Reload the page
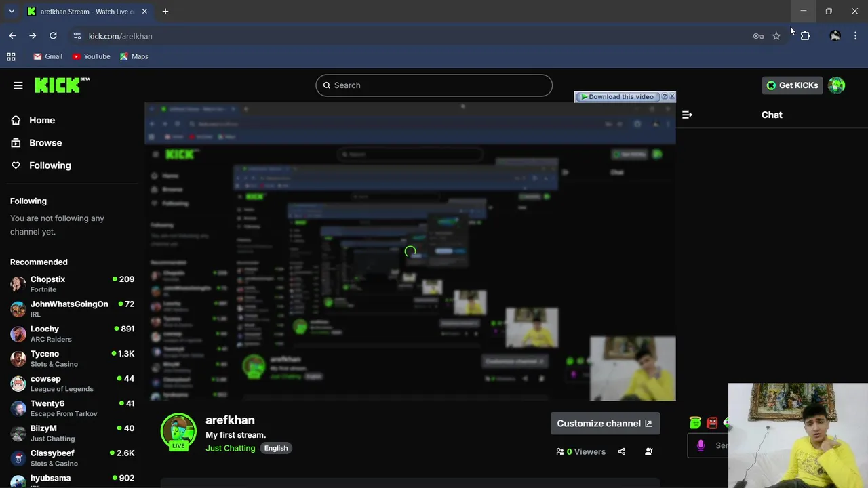 point(53,36)
